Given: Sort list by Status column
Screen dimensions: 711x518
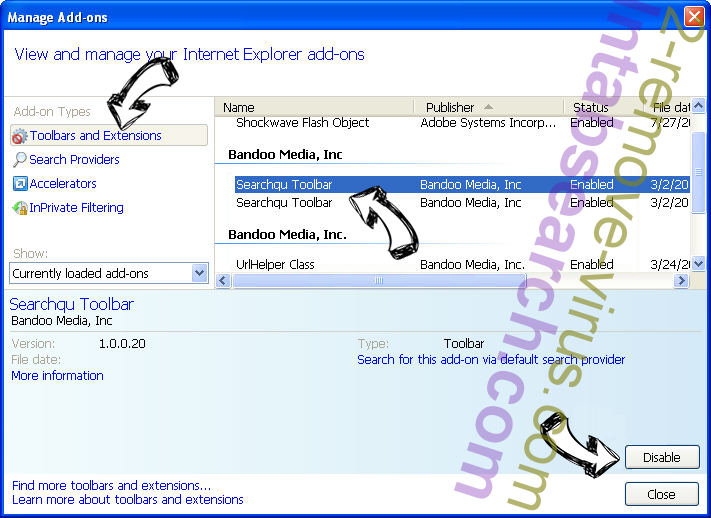Looking at the screenshot, I should click(x=604, y=108).
